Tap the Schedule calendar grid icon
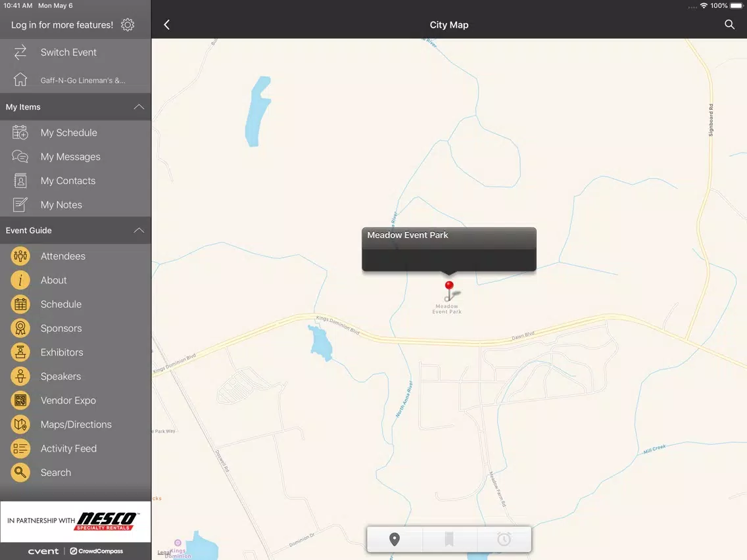Image resolution: width=747 pixels, height=560 pixels. pos(20,304)
